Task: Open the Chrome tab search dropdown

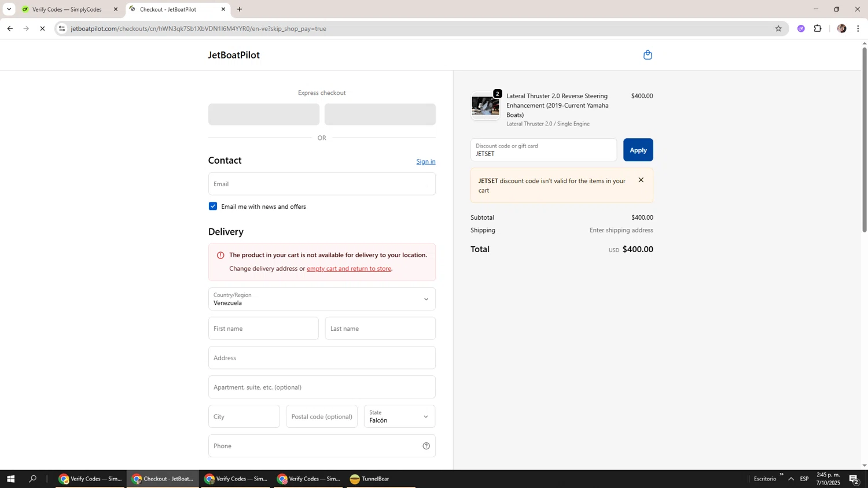Action: tap(9, 9)
